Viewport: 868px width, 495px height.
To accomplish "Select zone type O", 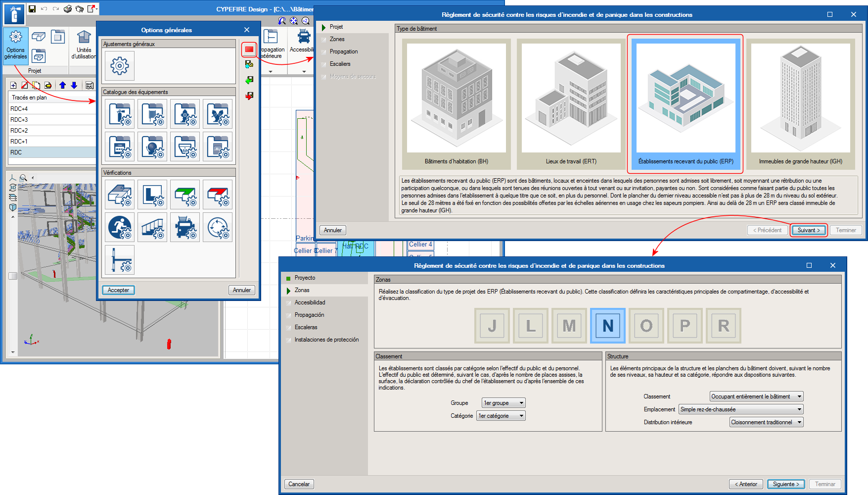I will 646,326.
